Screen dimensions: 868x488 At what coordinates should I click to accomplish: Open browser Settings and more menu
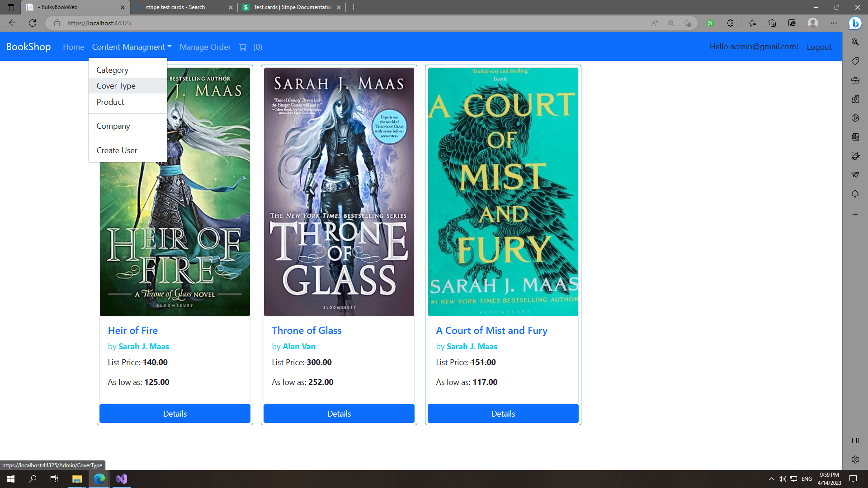[x=833, y=23]
